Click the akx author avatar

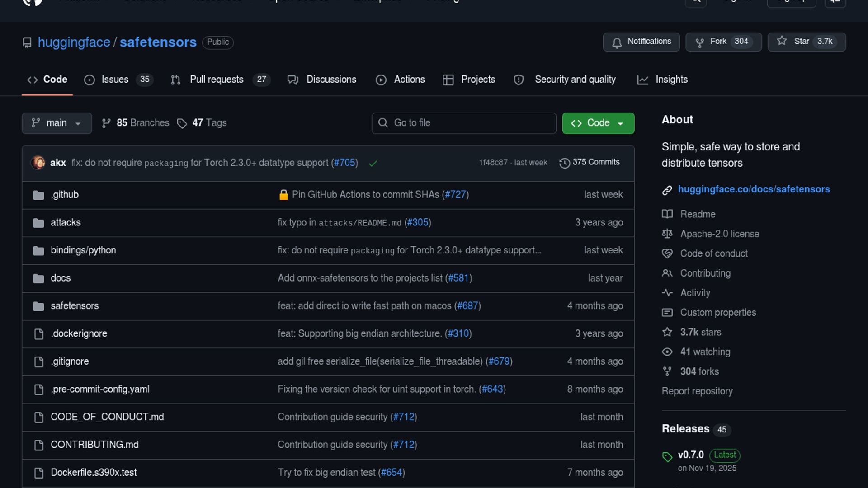tap(38, 163)
